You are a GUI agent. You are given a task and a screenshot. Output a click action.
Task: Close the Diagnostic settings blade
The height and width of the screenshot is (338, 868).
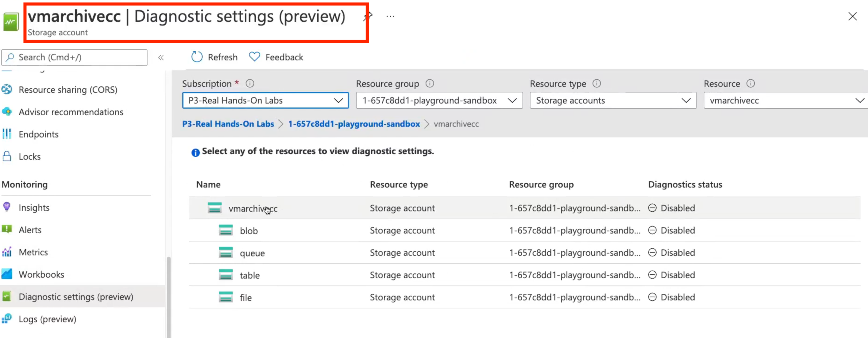852,16
